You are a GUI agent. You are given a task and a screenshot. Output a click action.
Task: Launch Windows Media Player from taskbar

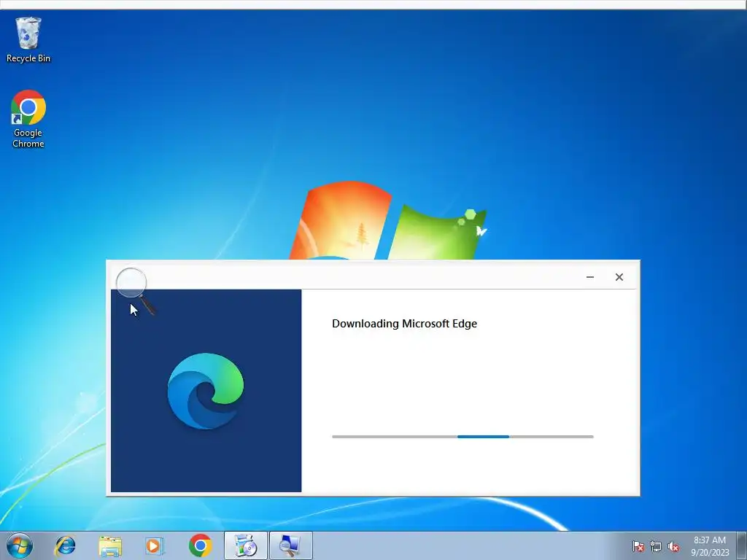[x=154, y=545]
